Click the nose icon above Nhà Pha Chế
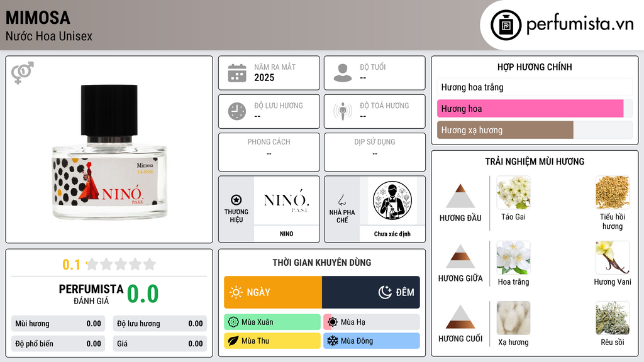The width and height of the screenshot is (644, 362). click(341, 200)
